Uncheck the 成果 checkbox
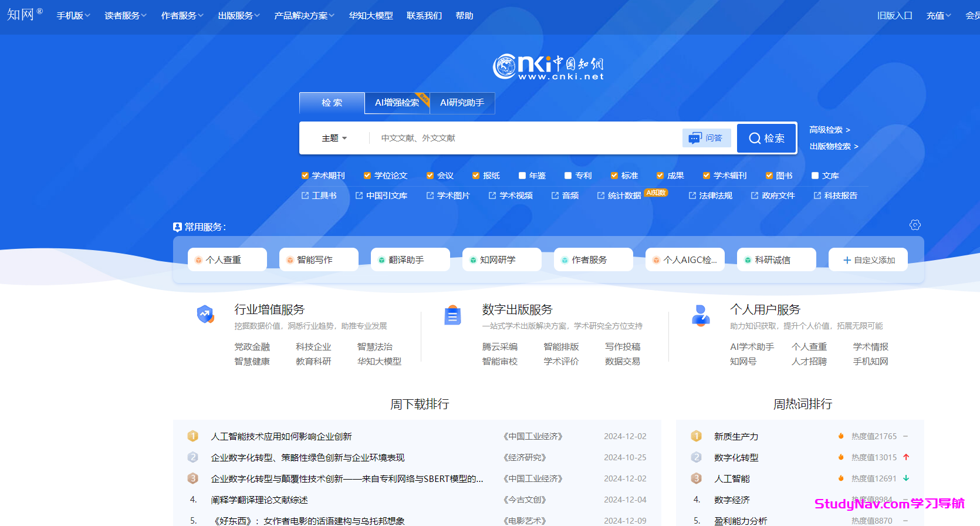980x526 pixels. click(x=660, y=176)
